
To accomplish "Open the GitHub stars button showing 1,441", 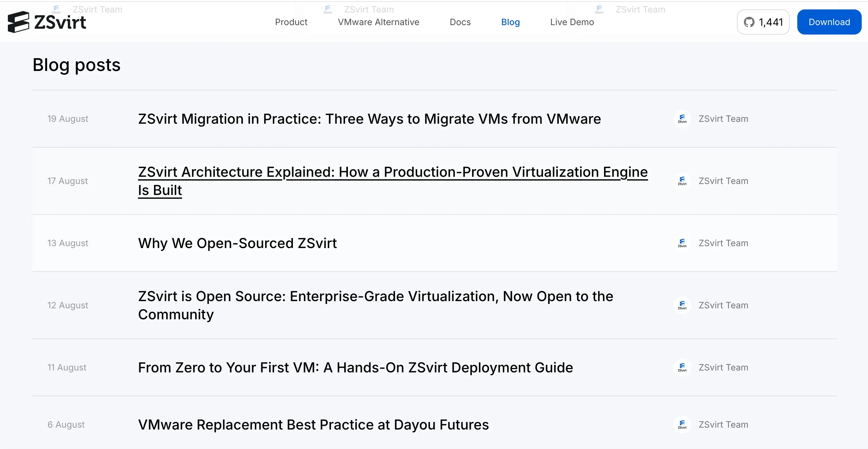I will click(x=763, y=22).
